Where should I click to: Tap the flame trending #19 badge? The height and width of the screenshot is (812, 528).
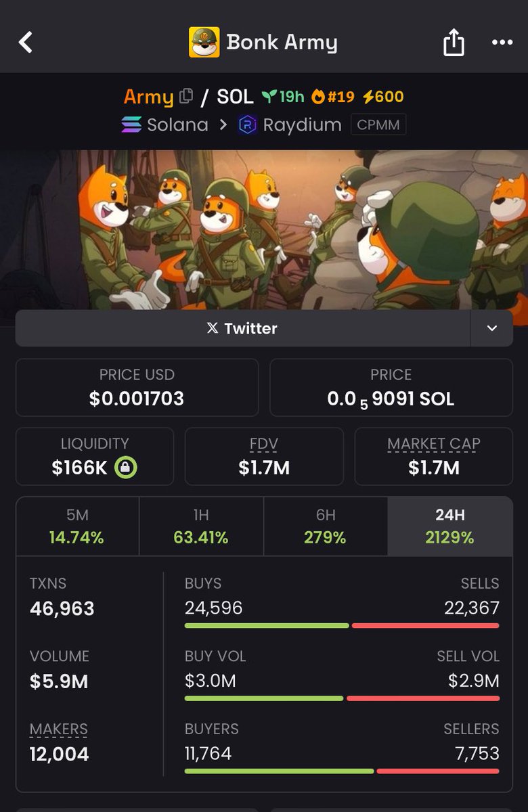332,97
